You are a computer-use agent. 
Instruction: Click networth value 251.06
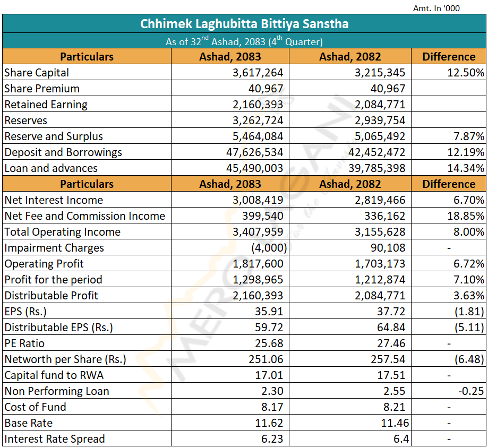tap(266, 359)
